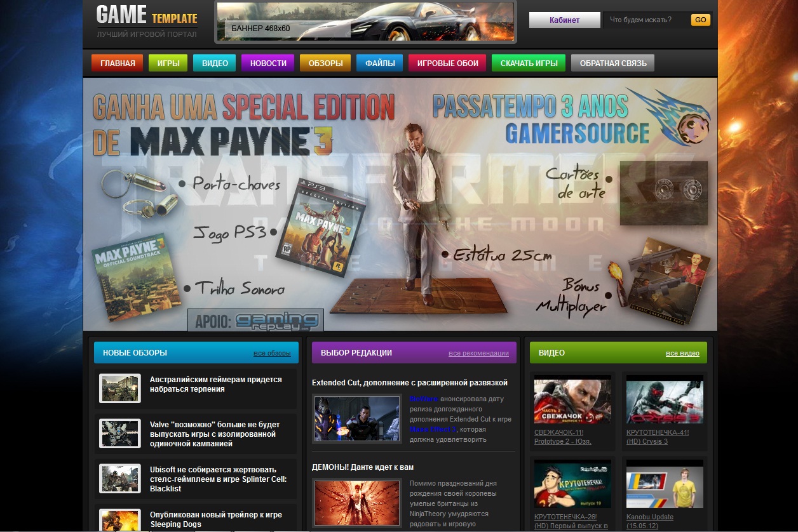
Task: Open thumbnail beside the Valve article
Action: (x=120, y=434)
